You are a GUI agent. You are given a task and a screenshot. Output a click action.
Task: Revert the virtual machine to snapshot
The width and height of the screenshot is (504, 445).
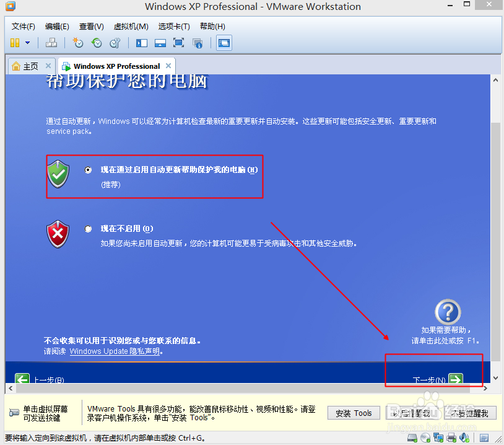97,43
